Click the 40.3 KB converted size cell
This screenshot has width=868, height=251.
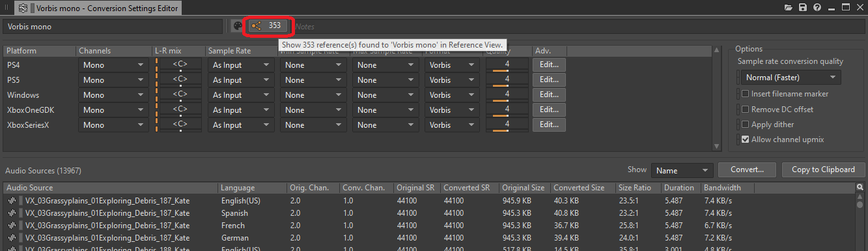pos(567,201)
